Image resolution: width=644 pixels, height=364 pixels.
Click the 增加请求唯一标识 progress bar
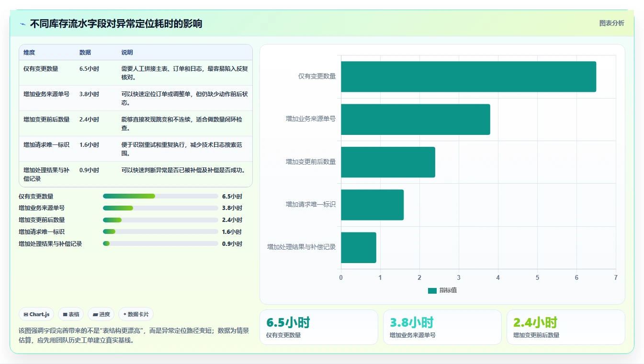coord(160,232)
